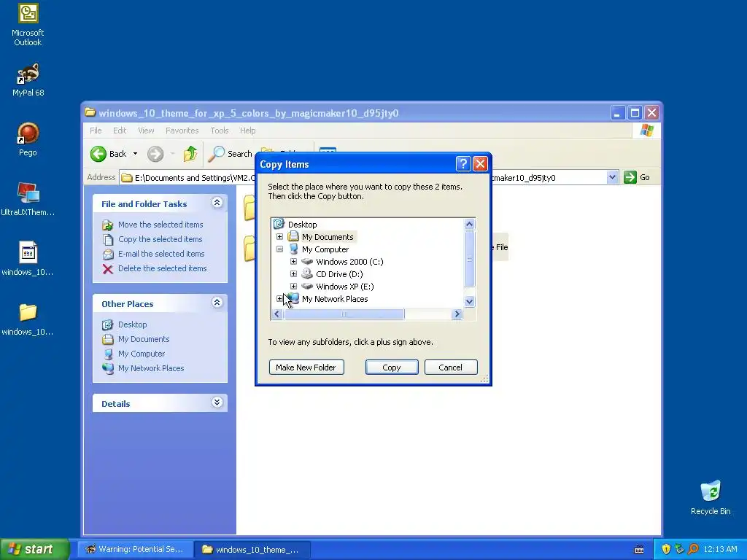Click the on-screen keyboard taskbar icon

point(639,550)
